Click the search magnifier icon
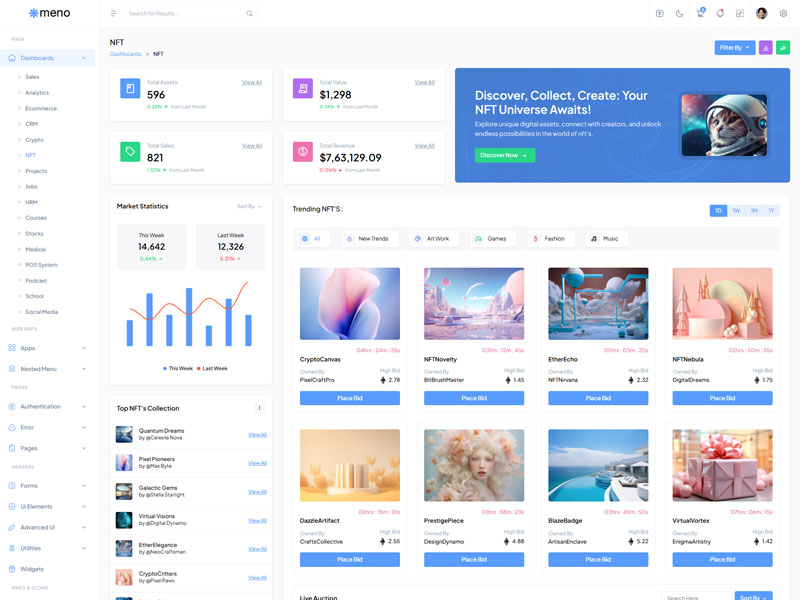800x600 pixels. [x=249, y=13]
